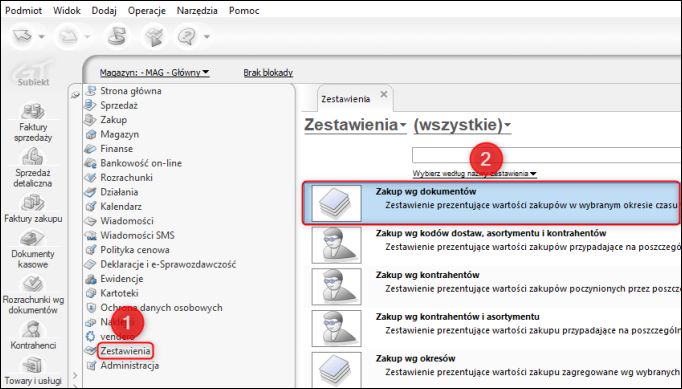The image size is (682, 389).
Task: Select Ochrona danych osobowych module
Action: pos(161,308)
